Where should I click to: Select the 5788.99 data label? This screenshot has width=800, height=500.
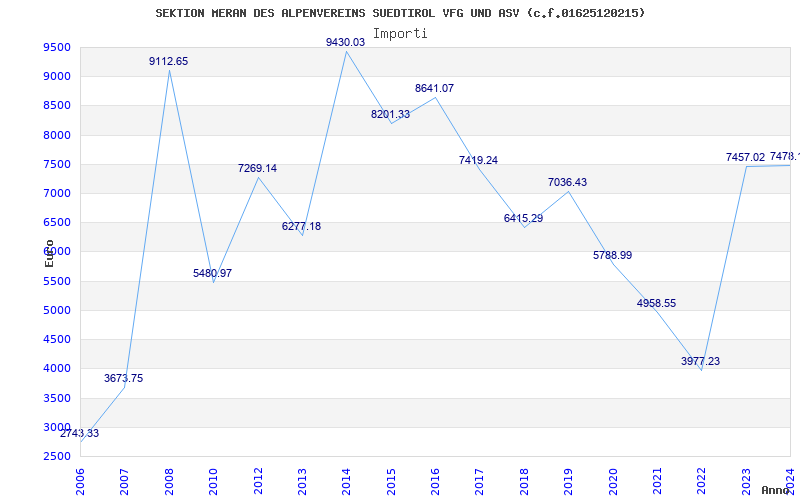point(612,255)
